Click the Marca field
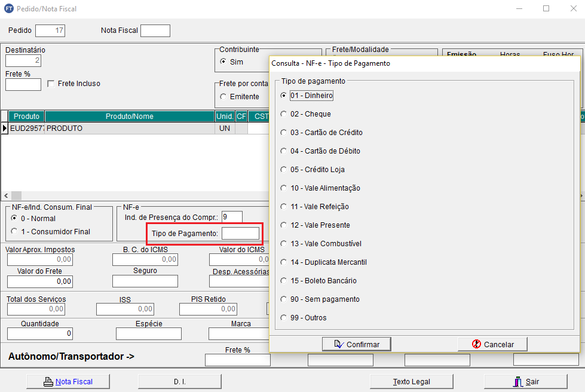The width and height of the screenshot is (585, 392). click(239, 333)
